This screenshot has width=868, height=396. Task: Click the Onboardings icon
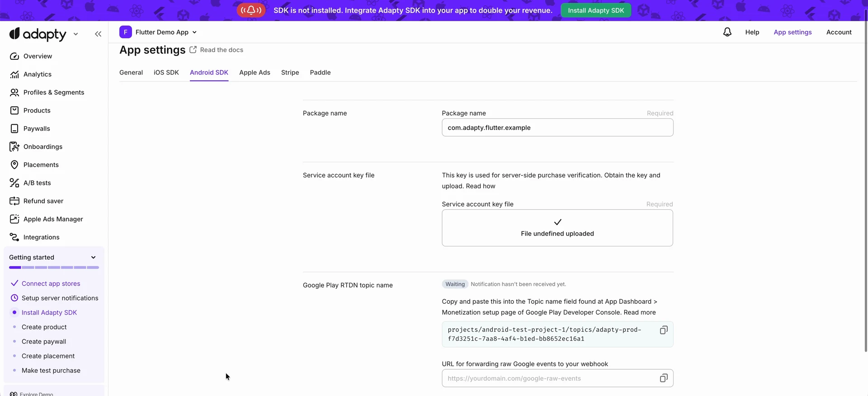(14, 146)
